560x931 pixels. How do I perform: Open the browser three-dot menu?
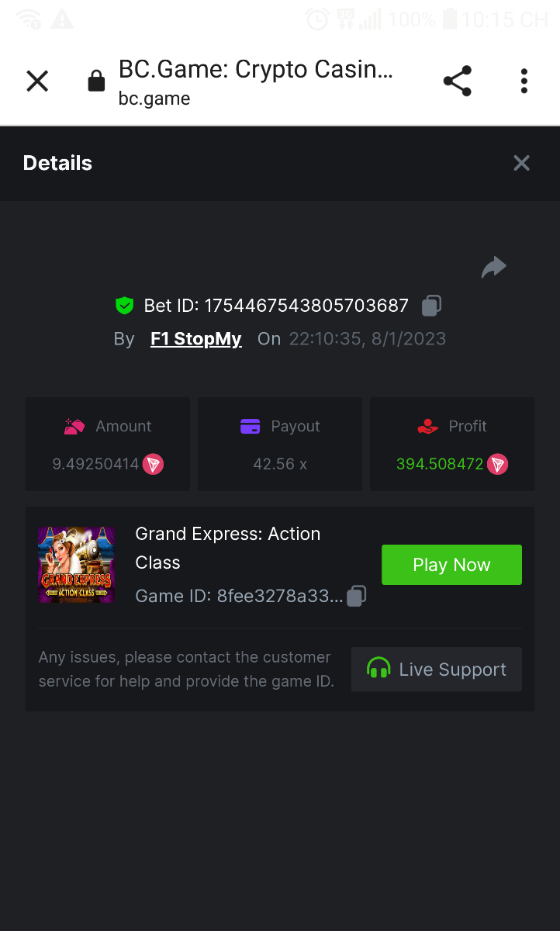pos(524,81)
